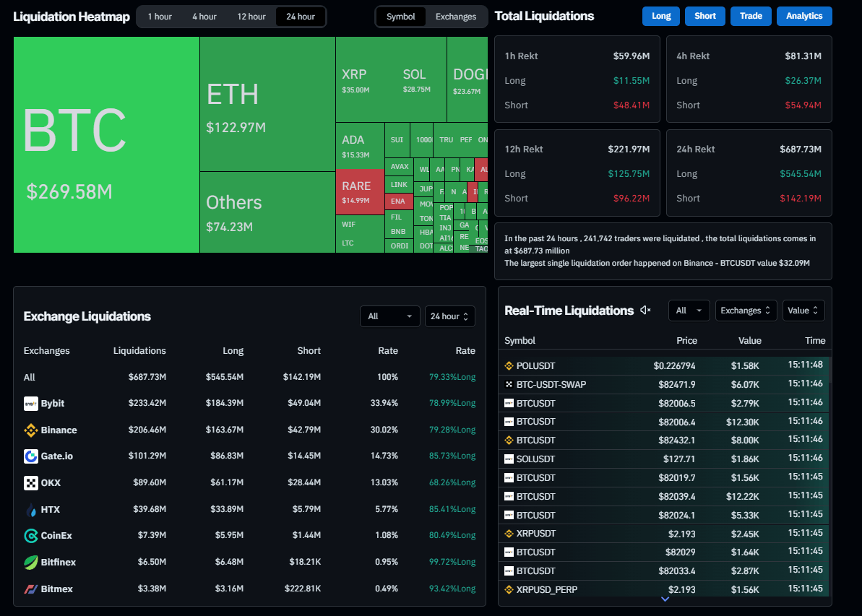
Task: Open the Exchanges selector in Real-Time Liquidations
Action: click(x=746, y=311)
